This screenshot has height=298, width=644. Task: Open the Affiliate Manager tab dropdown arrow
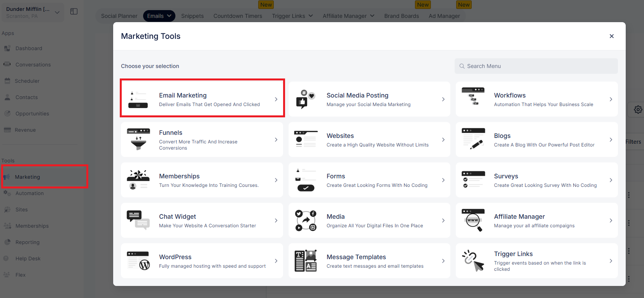[x=372, y=16]
